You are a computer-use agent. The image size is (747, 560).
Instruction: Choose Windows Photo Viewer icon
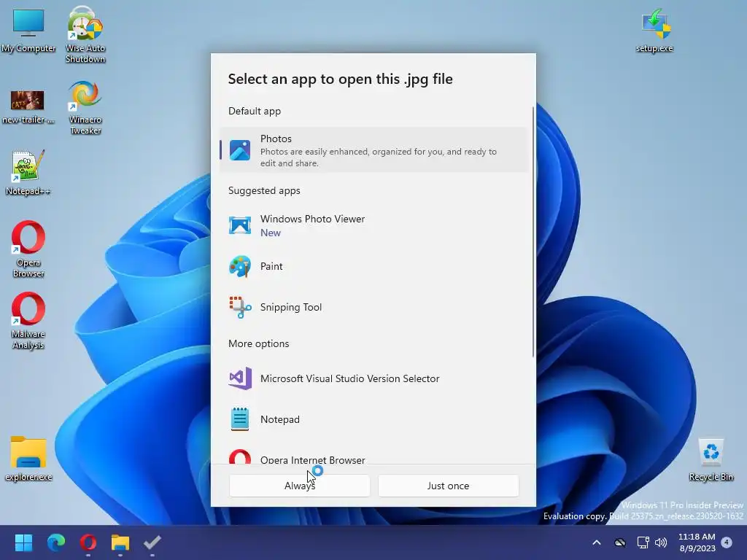coord(239,225)
